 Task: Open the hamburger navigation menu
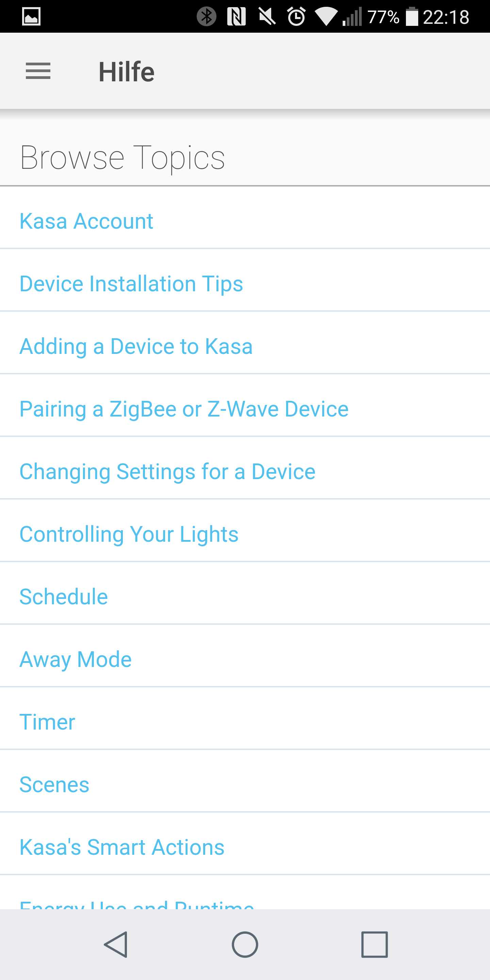(38, 71)
